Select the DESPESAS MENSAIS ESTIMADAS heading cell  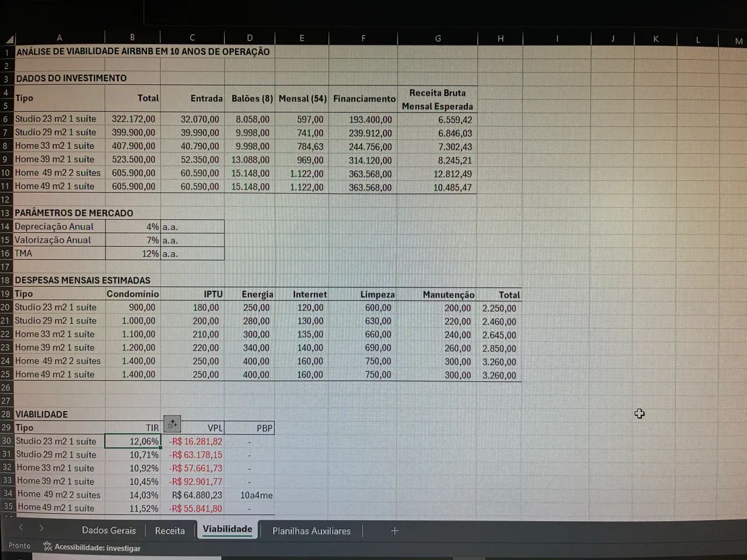82,280
